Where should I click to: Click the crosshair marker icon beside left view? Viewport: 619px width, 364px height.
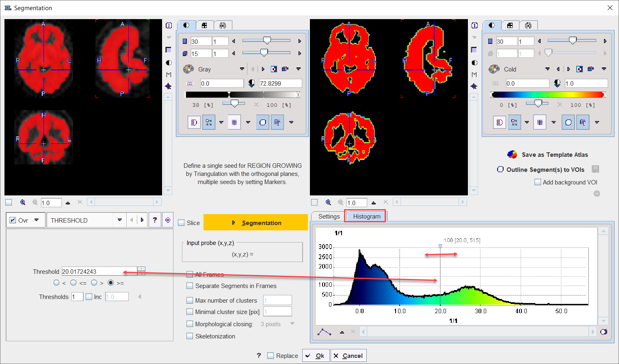169,87
